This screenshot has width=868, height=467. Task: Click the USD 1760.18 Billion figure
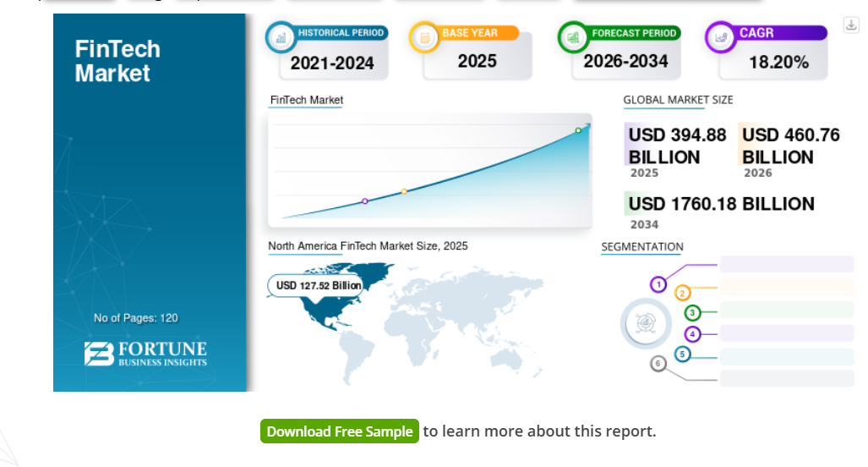point(721,204)
